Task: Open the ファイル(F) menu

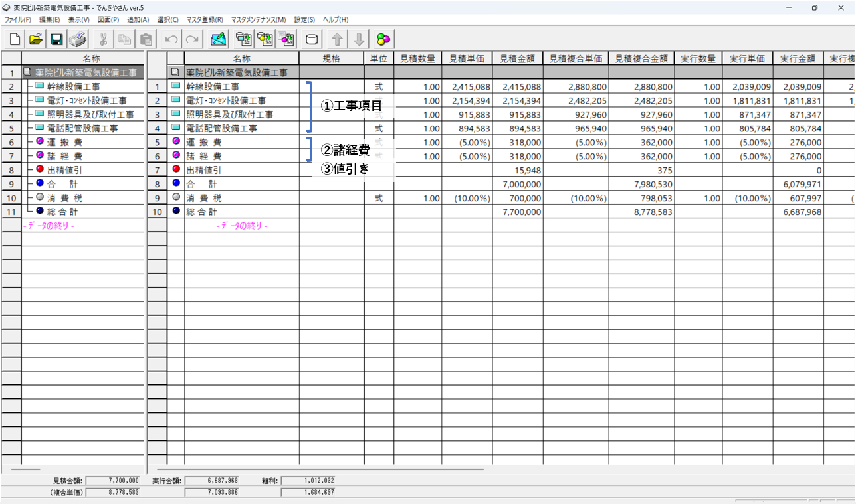Action: (x=18, y=20)
